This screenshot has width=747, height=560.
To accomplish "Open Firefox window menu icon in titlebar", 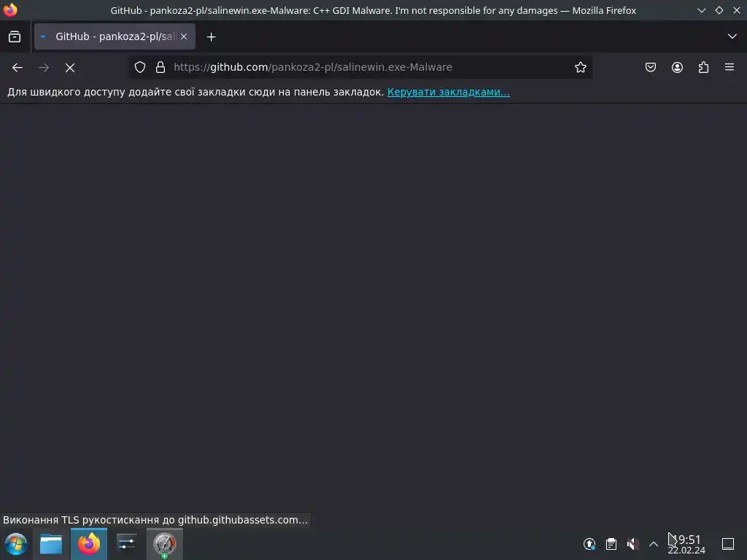I will coord(10,10).
